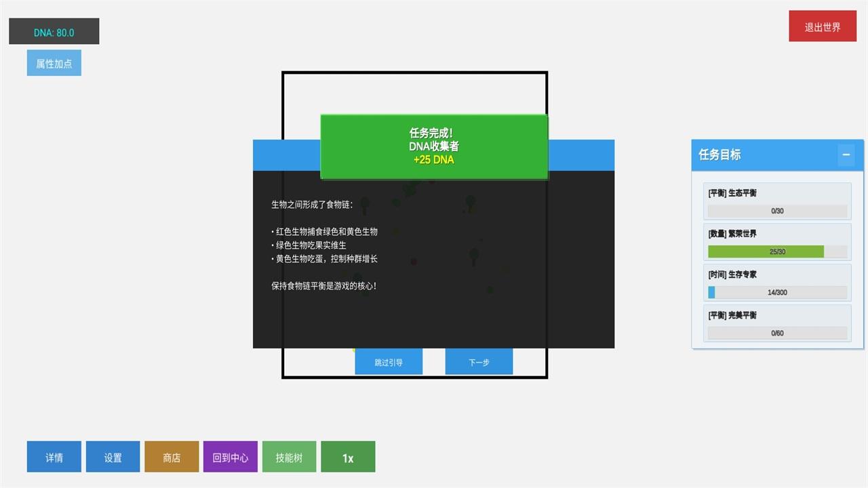
Task: Open the 设置 (Settings) menu
Action: pyautogui.click(x=113, y=456)
